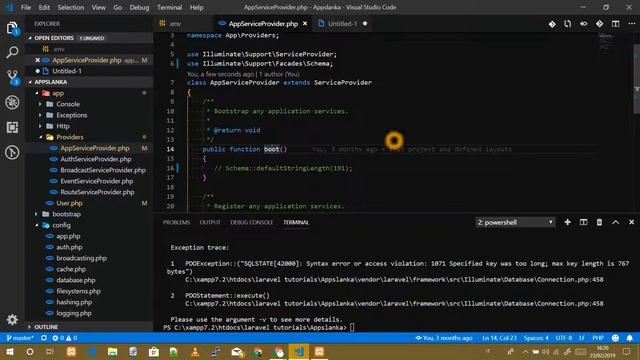Open VLC media player from taskbar
Screen dimensions: 640x360
point(195,351)
